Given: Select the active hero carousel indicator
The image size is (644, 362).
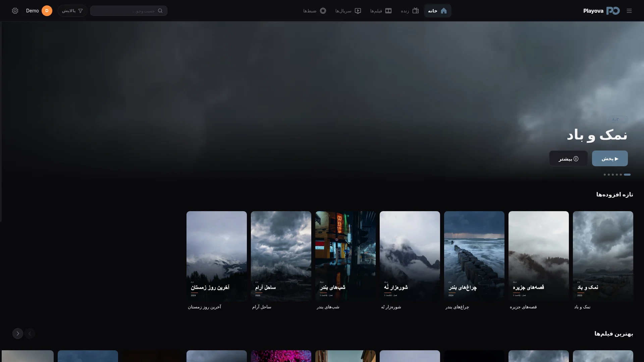Looking at the screenshot, I should [627, 175].
